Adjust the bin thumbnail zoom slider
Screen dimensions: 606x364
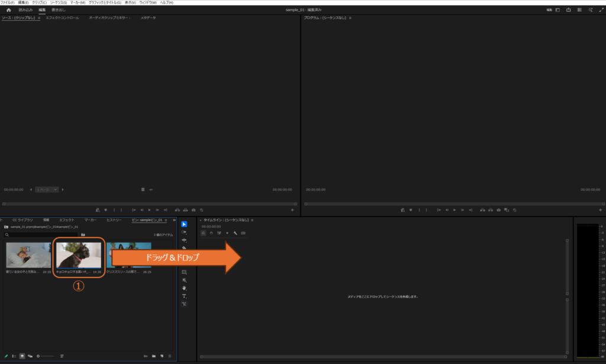pyautogui.click(x=47, y=356)
